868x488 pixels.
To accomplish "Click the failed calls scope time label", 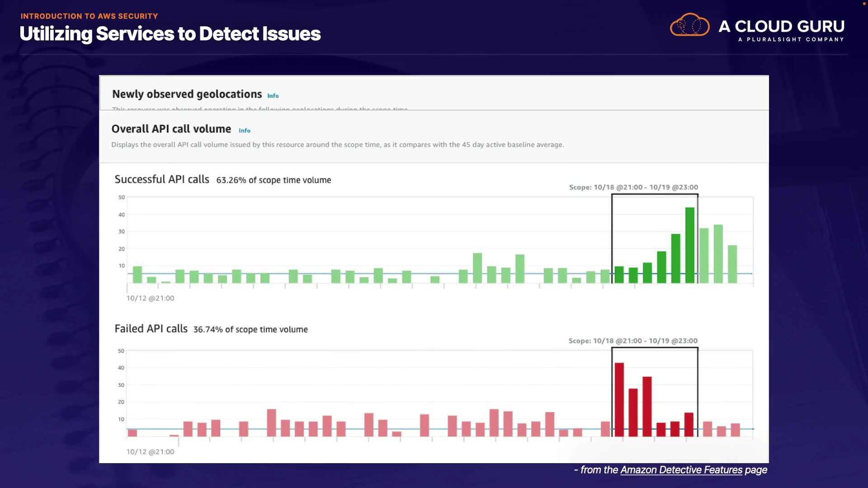I will (632, 341).
